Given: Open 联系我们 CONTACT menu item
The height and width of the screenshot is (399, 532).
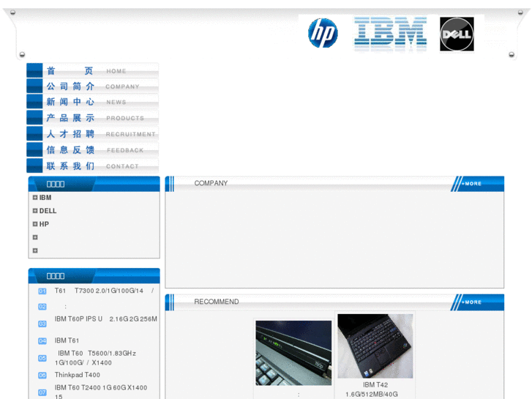Looking at the screenshot, I should [93, 165].
